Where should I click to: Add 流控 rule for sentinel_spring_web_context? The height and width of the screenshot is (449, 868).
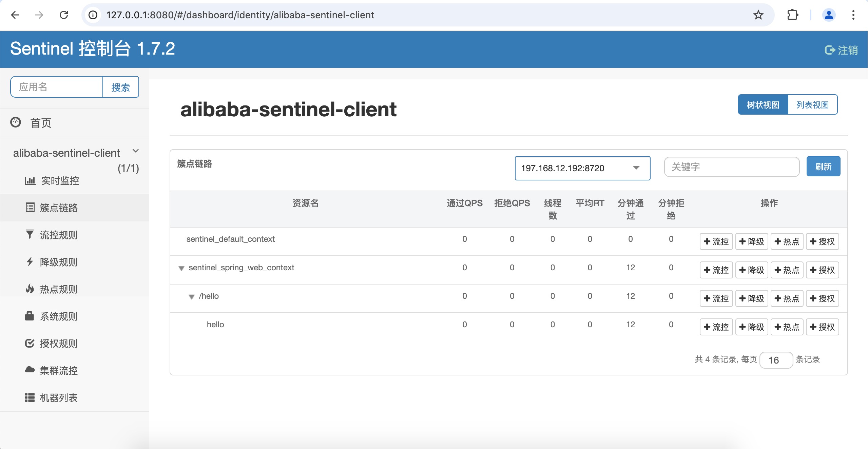click(716, 270)
